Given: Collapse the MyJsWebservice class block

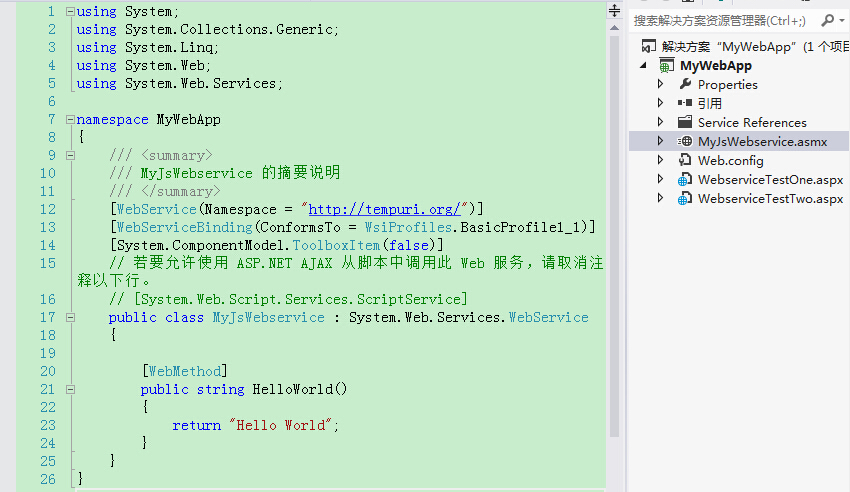Looking at the screenshot, I should coord(70,318).
